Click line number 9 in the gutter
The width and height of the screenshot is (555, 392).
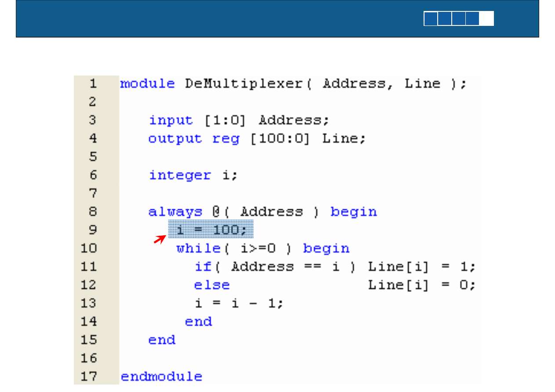(x=92, y=230)
